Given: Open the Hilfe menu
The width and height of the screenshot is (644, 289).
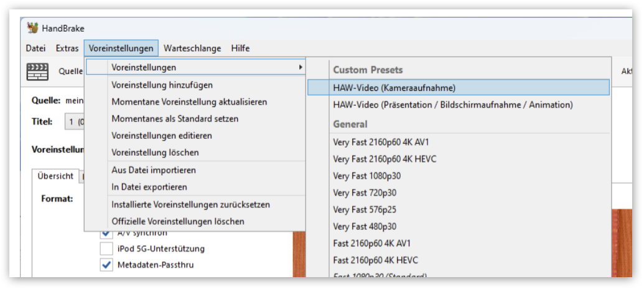Looking at the screenshot, I should pos(240,49).
